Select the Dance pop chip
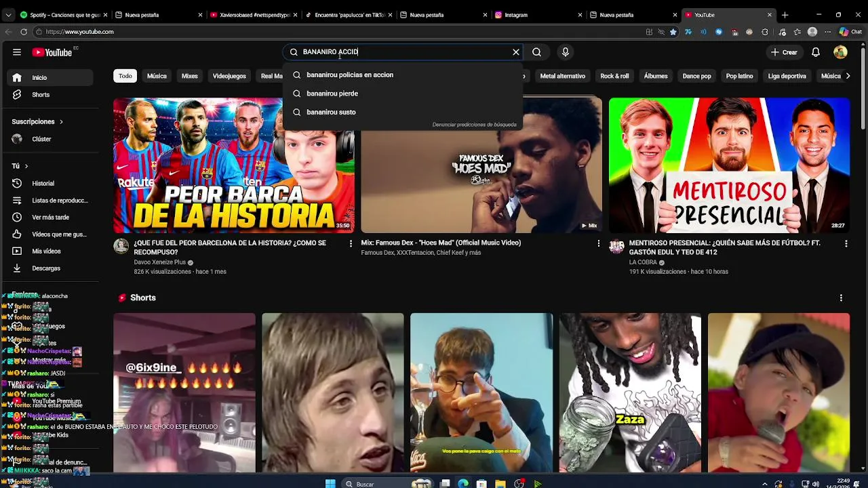 coord(696,76)
